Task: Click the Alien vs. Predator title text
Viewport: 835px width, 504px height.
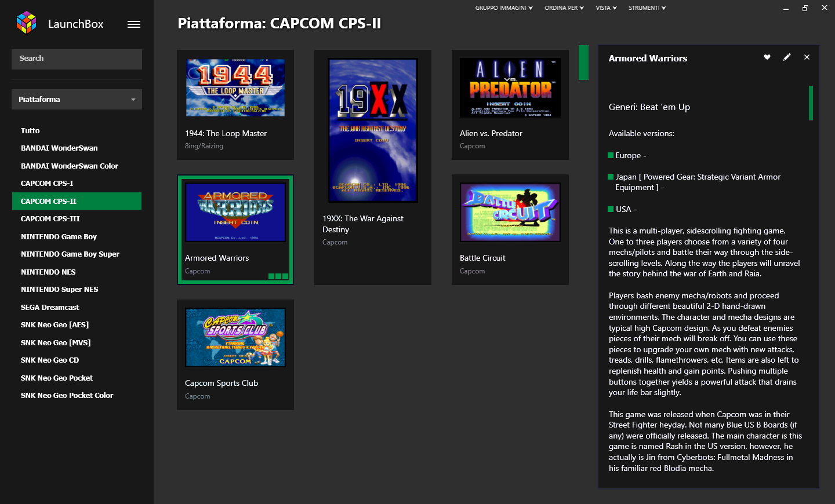Action: point(491,134)
